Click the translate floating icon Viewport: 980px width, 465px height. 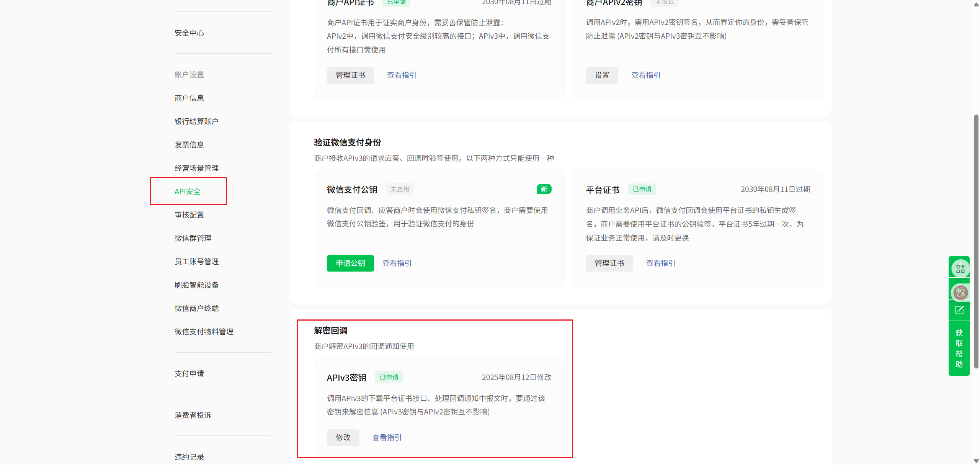960,293
